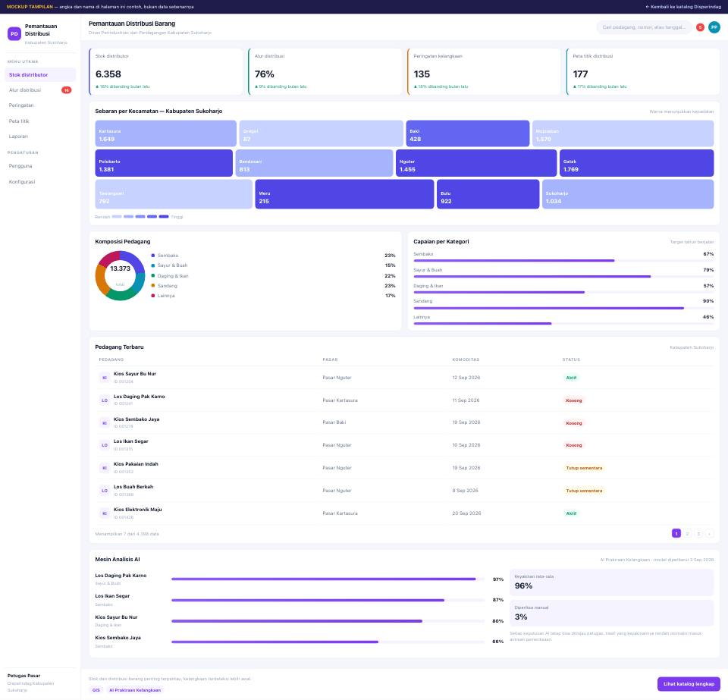728x700 pixels.
Task: Select Stok distributor in the sidebar
Action: pyautogui.click(x=40, y=75)
